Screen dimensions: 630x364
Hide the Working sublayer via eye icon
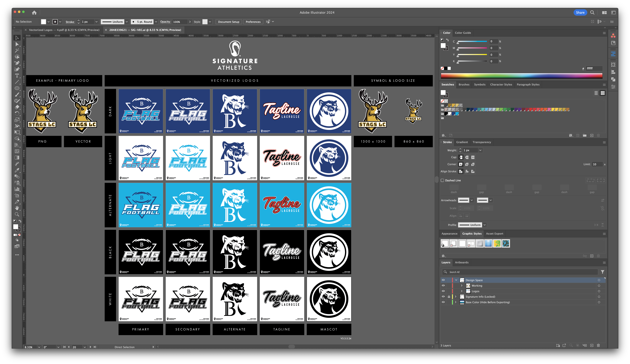coord(443,286)
